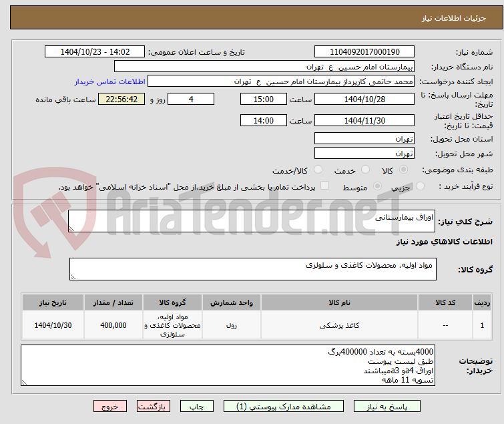This screenshot has height=424, width=504.
Task: Click the remaining days field showing 4
Action: tap(191, 99)
